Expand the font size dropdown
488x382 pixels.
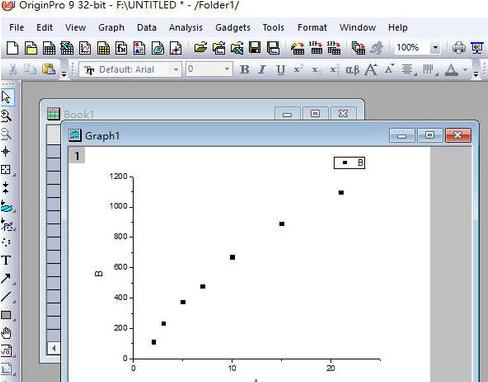tap(227, 69)
